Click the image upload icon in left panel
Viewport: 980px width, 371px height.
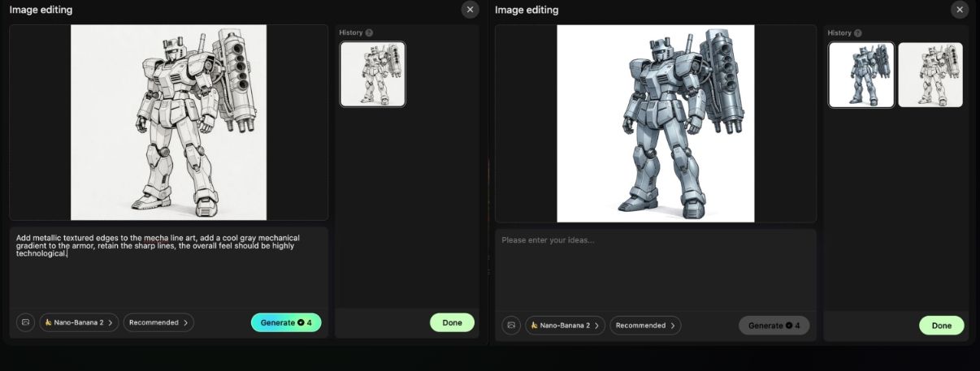click(25, 322)
